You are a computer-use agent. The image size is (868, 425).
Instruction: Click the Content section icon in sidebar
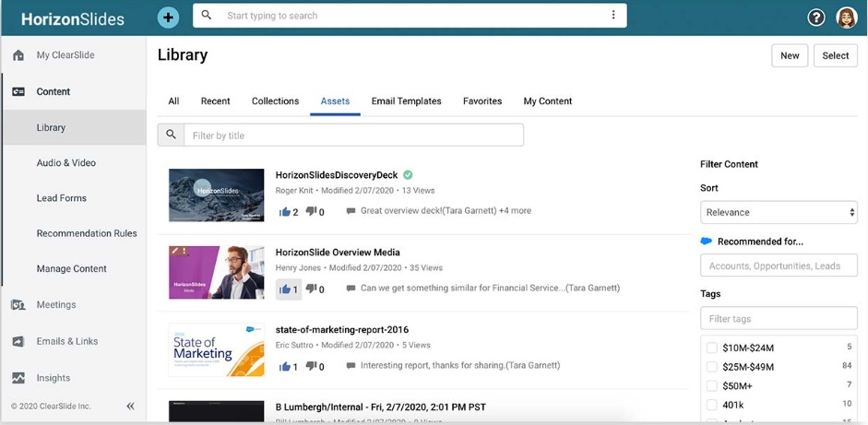18,92
